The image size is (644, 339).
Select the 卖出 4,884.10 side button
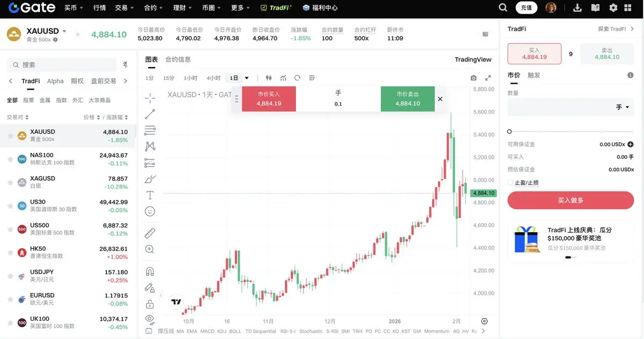pyautogui.click(x=607, y=54)
